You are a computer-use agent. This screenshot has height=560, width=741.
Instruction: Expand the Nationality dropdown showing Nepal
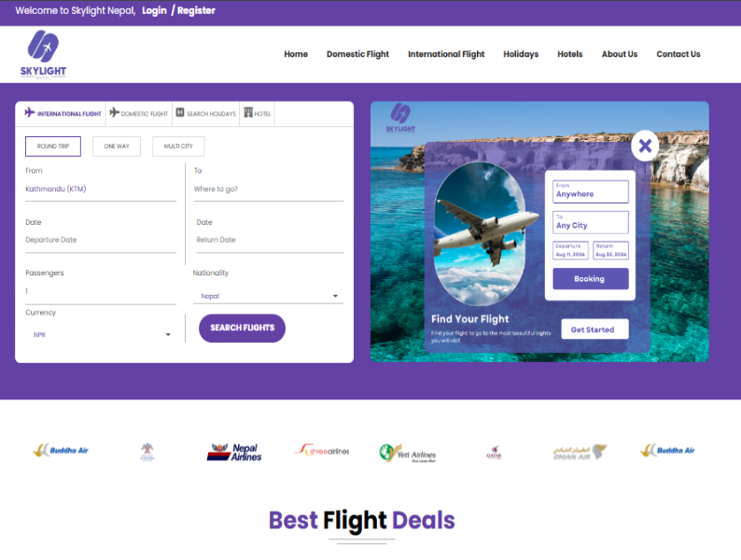click(x=268, y=296)
